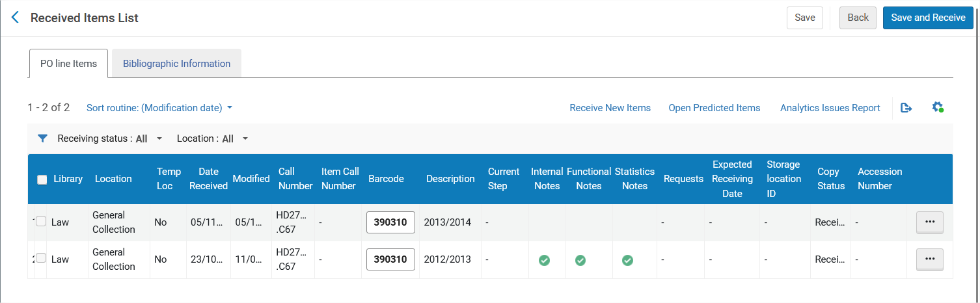
Task: Click the filter funnel icon
Action: [42, 138]
